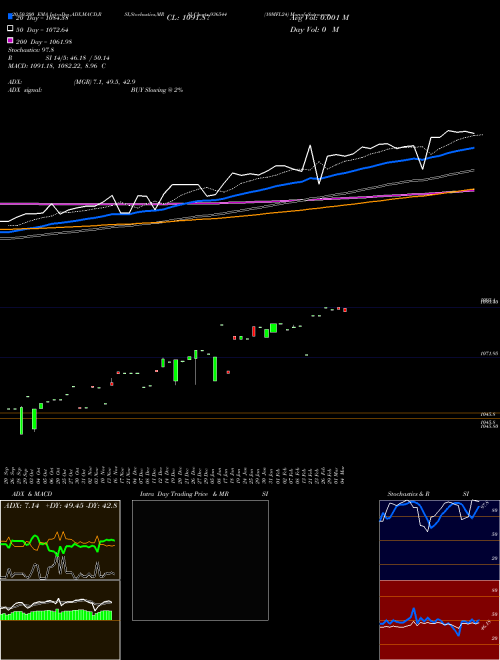Click the 'ADX & MACD' panel title
The height and width of the screenshot is (660, 500).
[x=32, y=494]
